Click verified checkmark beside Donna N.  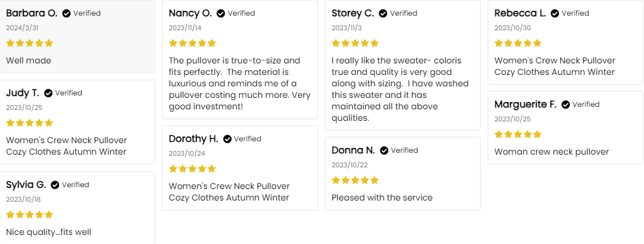(384, 150)
